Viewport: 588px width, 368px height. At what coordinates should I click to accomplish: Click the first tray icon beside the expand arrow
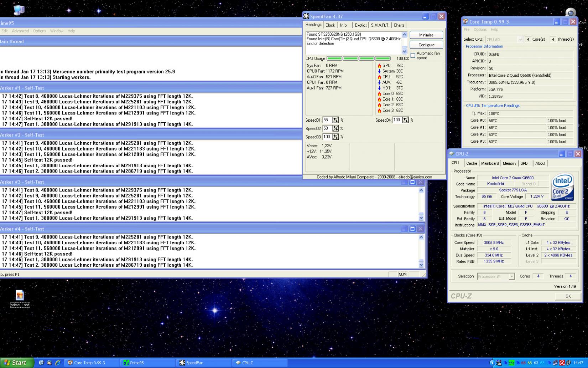pos(499,363)
